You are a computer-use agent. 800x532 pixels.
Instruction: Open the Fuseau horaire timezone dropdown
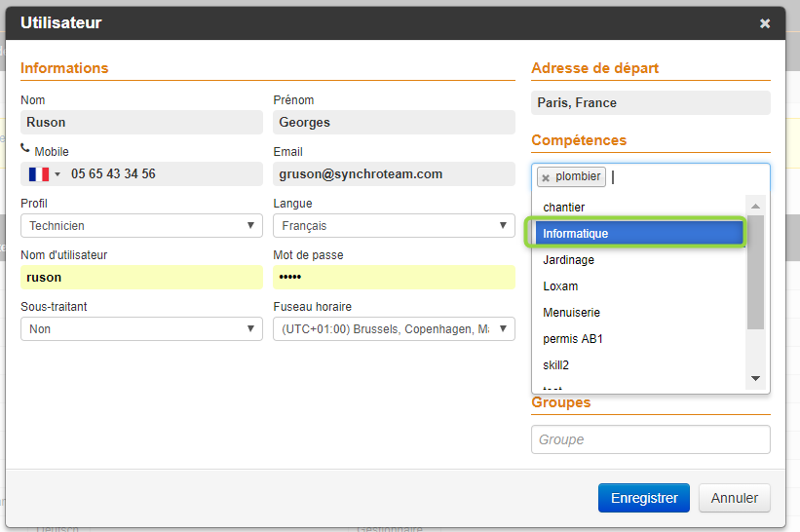tap(394, 329)
